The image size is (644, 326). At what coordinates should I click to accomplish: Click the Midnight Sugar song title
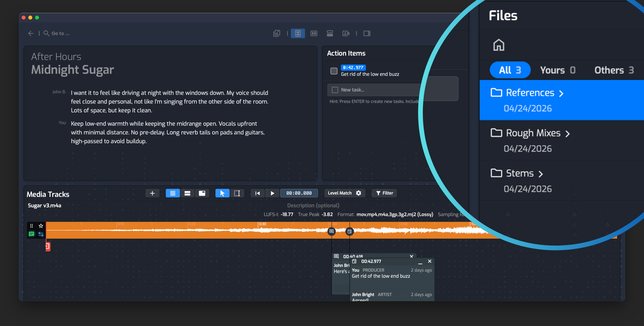(72, 70)
